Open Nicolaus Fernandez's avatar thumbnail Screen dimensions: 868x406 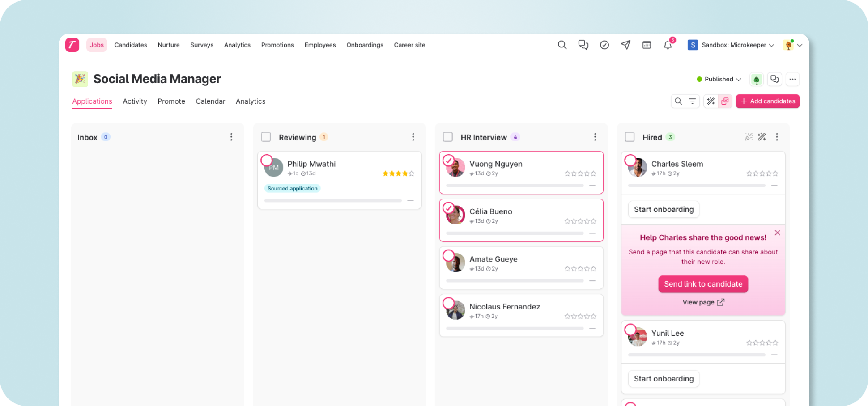coord(455,310)
